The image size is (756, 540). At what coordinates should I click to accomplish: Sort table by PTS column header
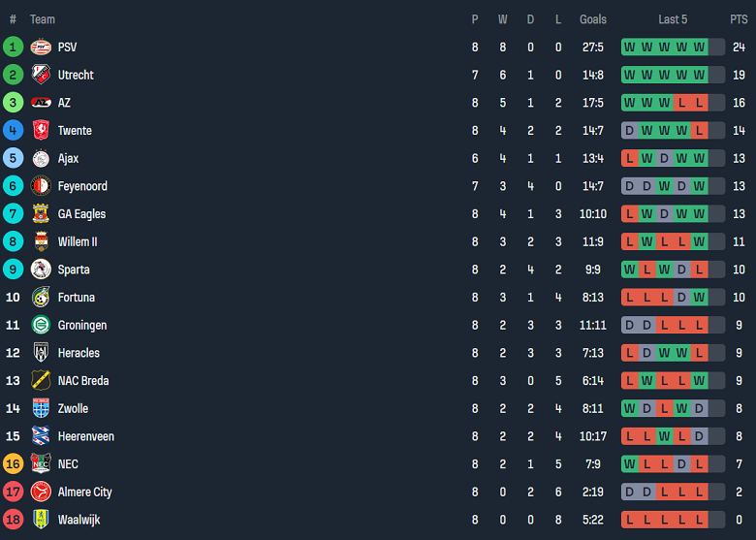click(739, 19)
